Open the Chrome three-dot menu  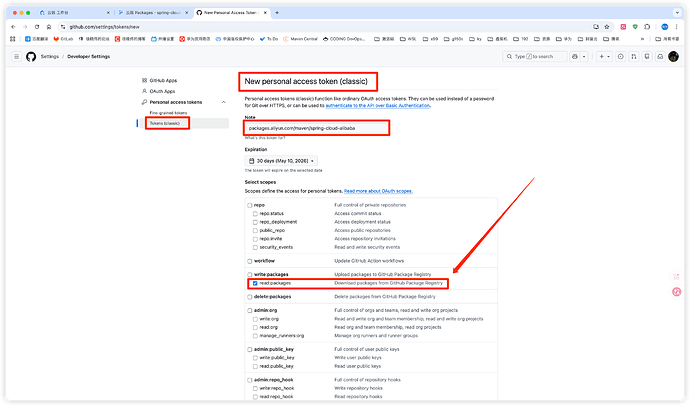point(676,27)
